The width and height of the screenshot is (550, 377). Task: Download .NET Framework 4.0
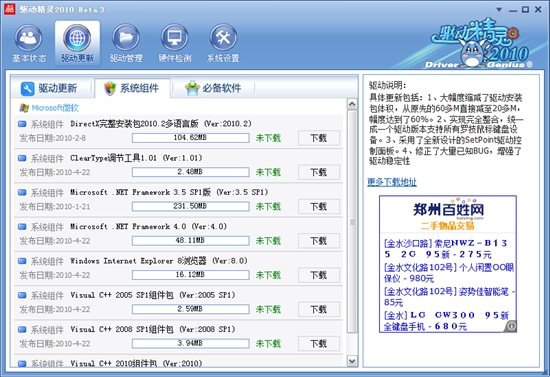(319, 241)
